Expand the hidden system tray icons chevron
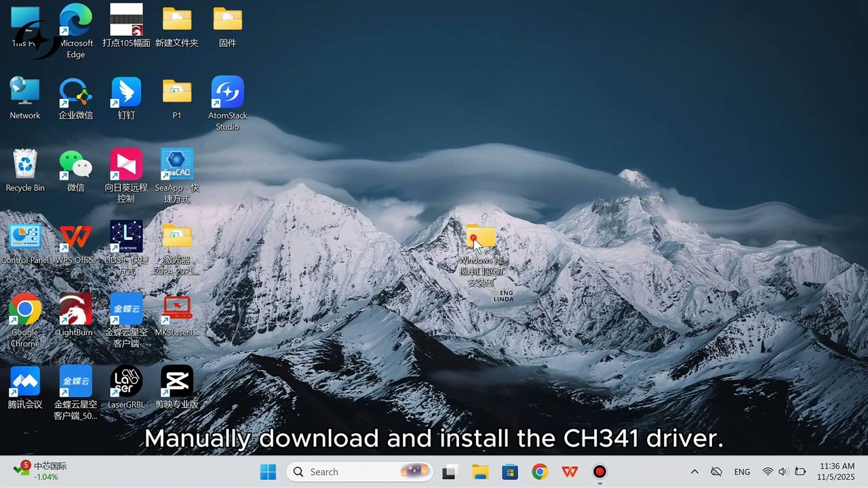The width and height of the screenshot is (868, 488). 694,472
